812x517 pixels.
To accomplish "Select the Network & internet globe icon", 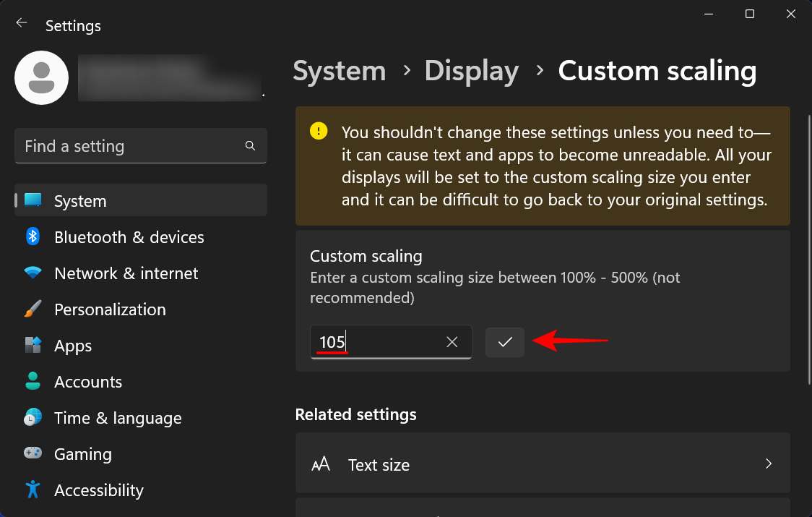I will tap(32, 273).
